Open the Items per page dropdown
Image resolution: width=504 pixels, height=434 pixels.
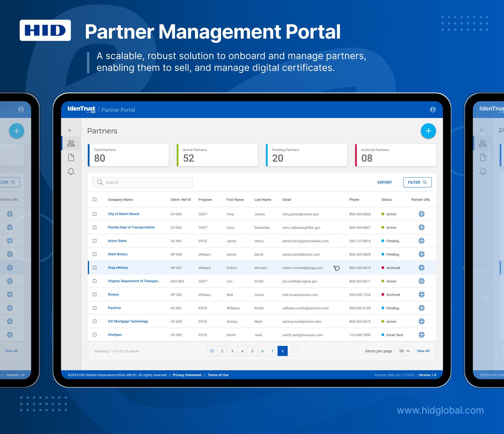tap(404, 351)
